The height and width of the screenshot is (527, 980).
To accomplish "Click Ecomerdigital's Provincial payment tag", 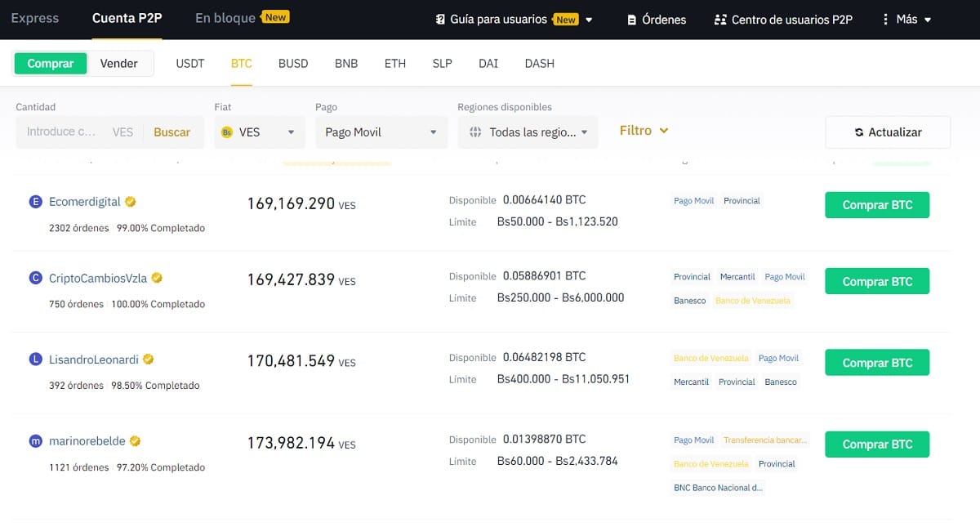I will pos(742,201).
